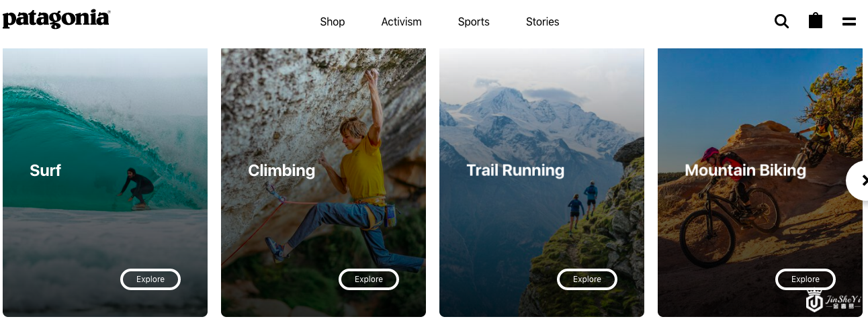Open the Activism menu
Screen dimensions: 868x319
[x=401, y=21]
